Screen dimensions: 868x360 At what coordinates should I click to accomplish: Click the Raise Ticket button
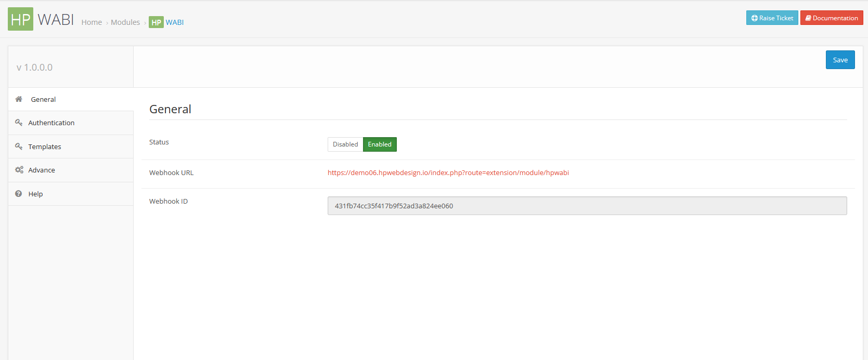click(772, 18)
